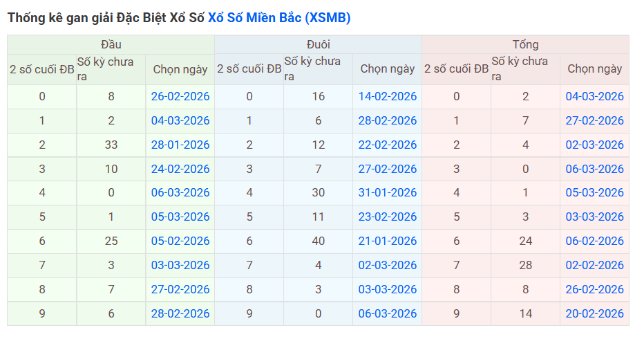Click 26-02-2026 in the Đầu section
Viewport: 644px width, 339px height.
click(x=180, y=96)
